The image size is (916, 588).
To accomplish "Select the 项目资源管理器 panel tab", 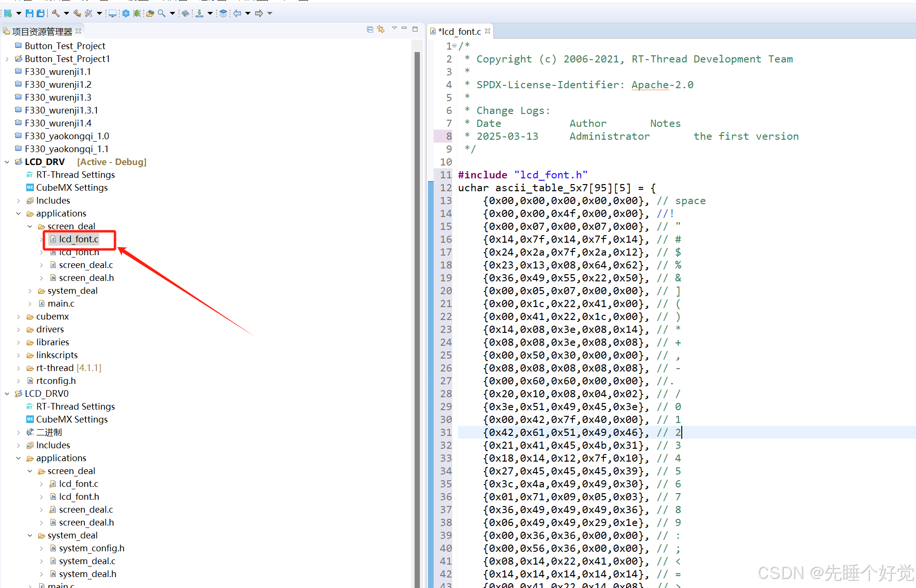I will (x=41, y=31).
